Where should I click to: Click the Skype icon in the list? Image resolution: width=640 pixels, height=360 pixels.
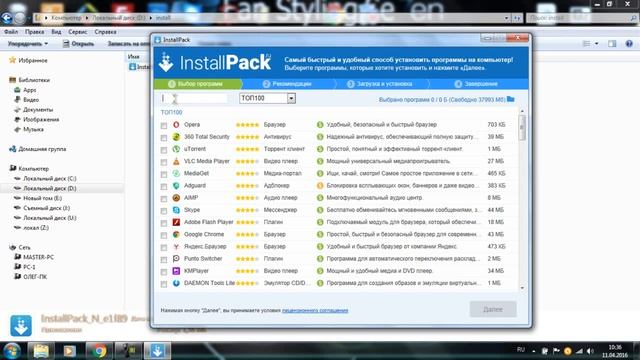pos(176,210)
